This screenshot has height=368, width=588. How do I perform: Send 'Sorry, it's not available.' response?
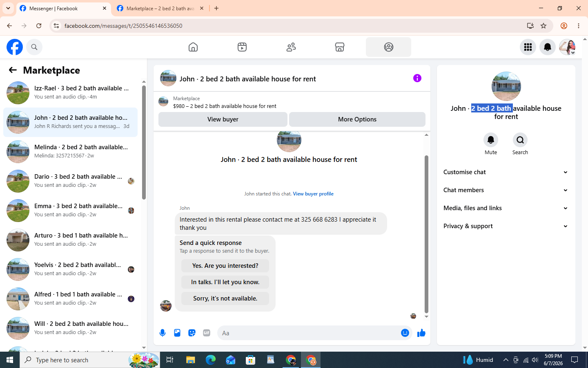[x=225, y=298]
